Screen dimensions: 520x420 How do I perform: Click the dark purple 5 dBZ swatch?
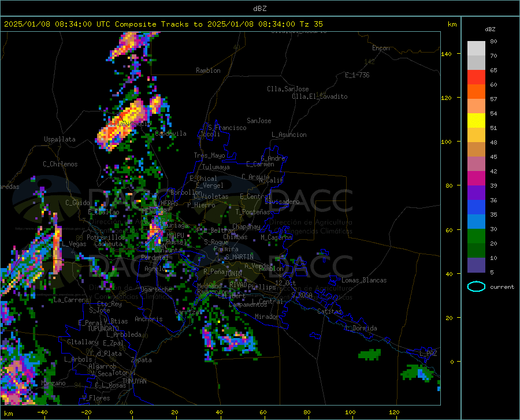click(476, 265)
